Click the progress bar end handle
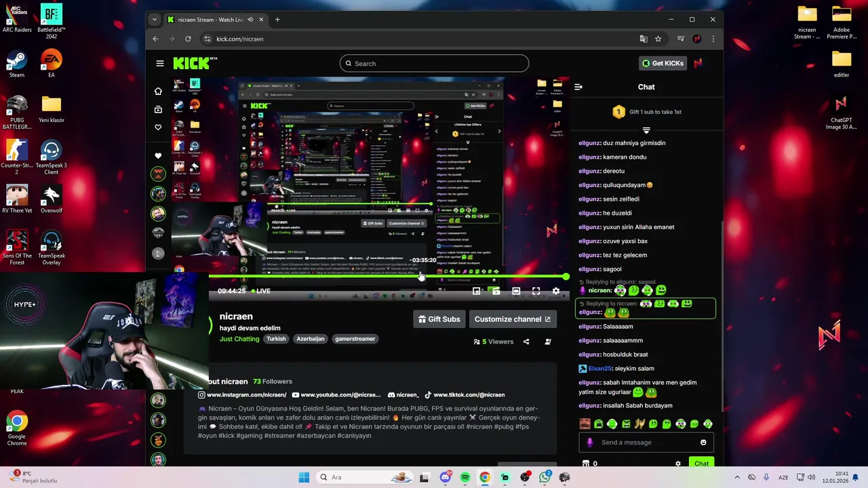This screenshot has width=868, height=488. tap(566, 277)
